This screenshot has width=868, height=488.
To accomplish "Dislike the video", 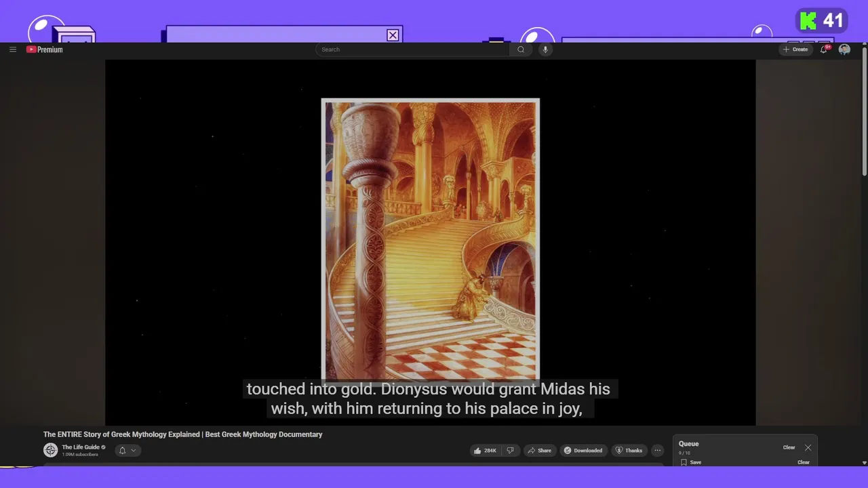I will (511, 451).
